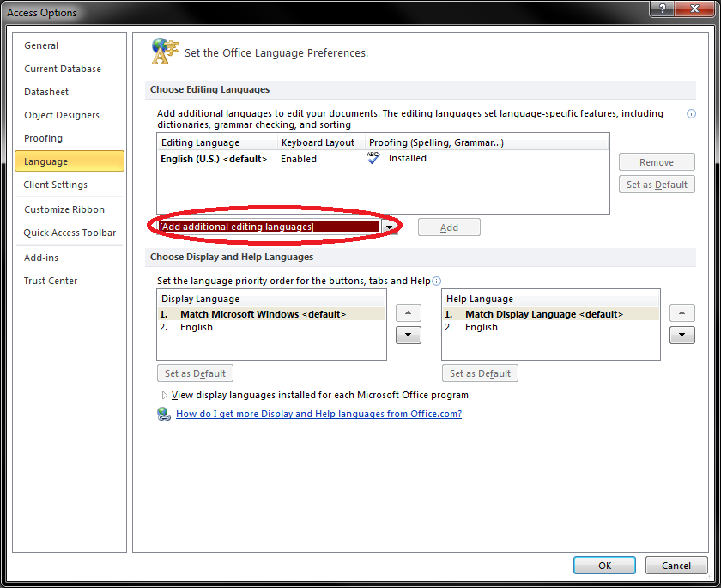Click OK to confirm options
This screenshot has width=721, height=588.
pos(604,566)
